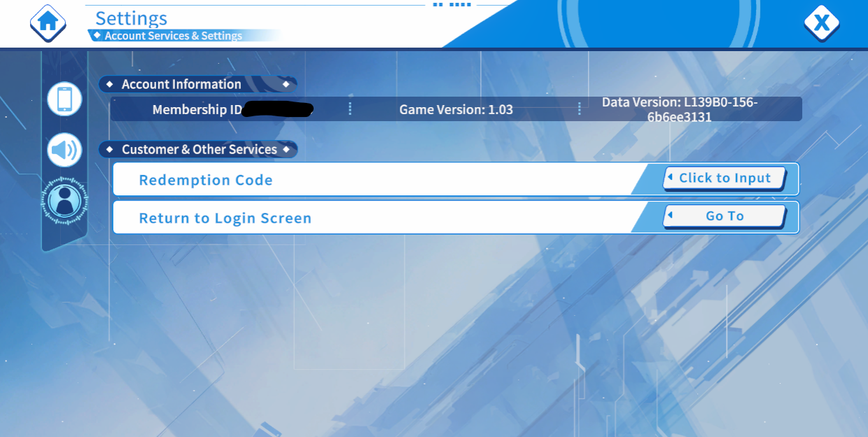Close Settings with the X button

point(821,23)
